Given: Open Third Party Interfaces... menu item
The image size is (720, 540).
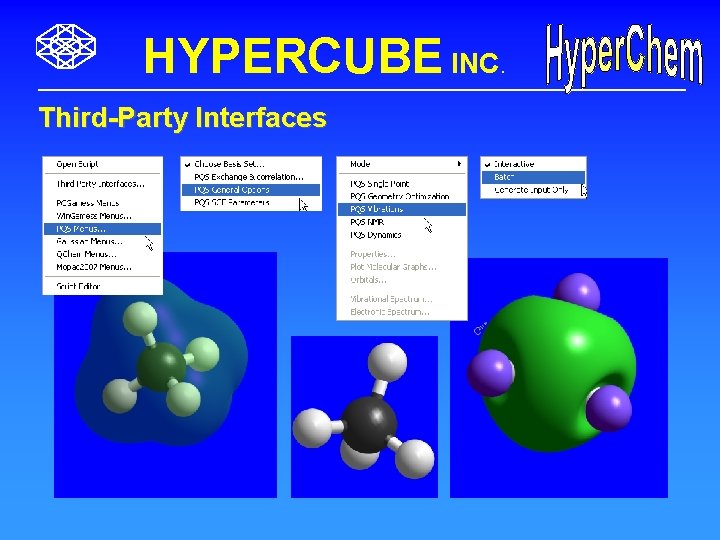Looking at the screenshot, I should (x=100, y=184).
